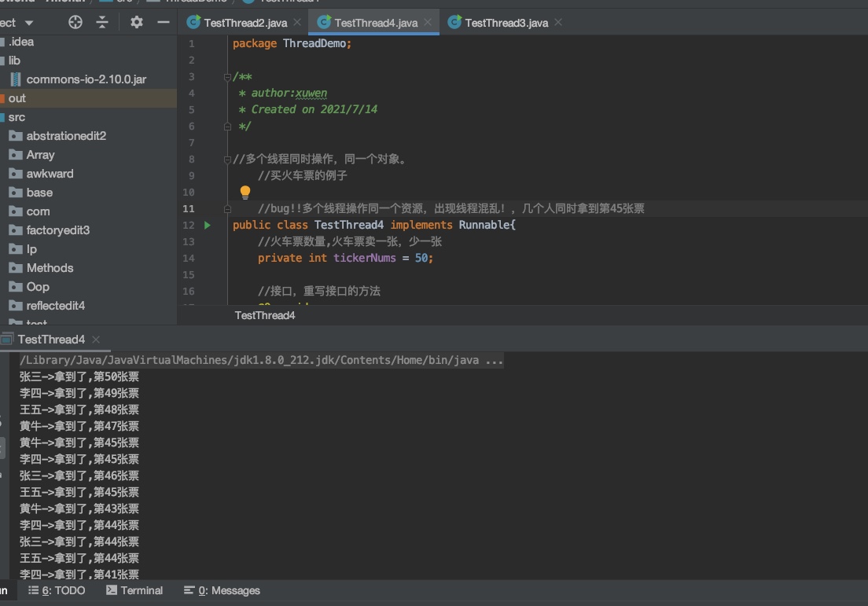Image resolution: width=868 pixels, height=606 pixels.
Task: Open the Project panel settings gear
Action: pos(137,23)
